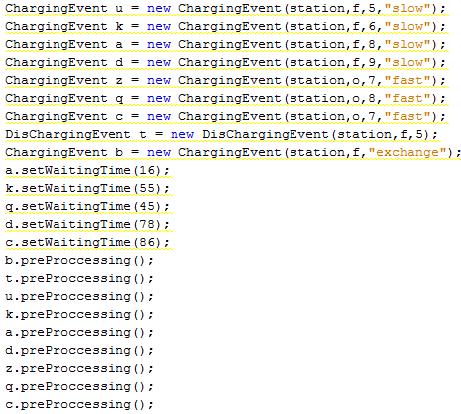Click the line declaring ChargingEvent z
The width and height of the screenshot is (461, 414).
tap(225, 81)
